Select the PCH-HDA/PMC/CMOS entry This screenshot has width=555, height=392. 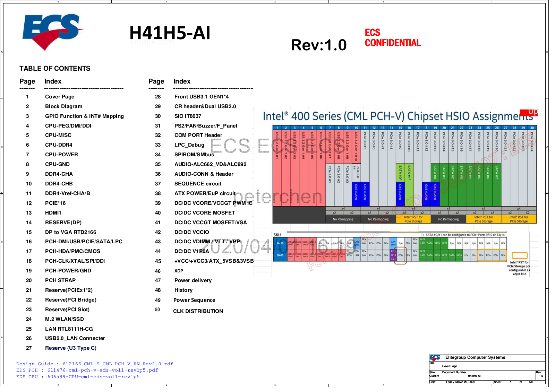click(73, 251)
